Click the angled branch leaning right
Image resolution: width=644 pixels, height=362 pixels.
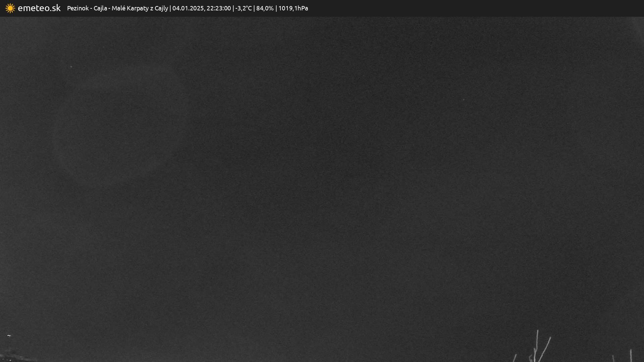pos(546,347)
